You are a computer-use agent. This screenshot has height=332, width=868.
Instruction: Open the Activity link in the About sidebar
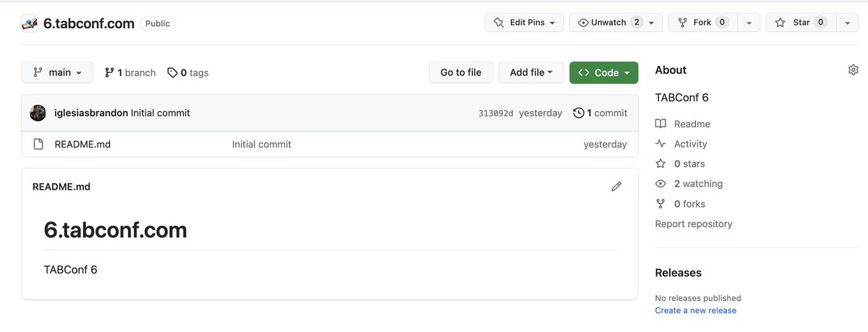[681, 144]
